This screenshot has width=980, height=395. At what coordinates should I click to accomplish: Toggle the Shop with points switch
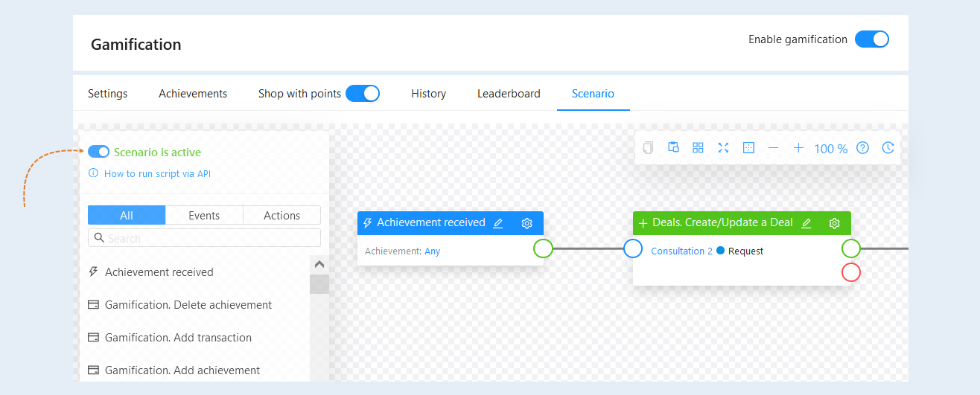[363, 94]
